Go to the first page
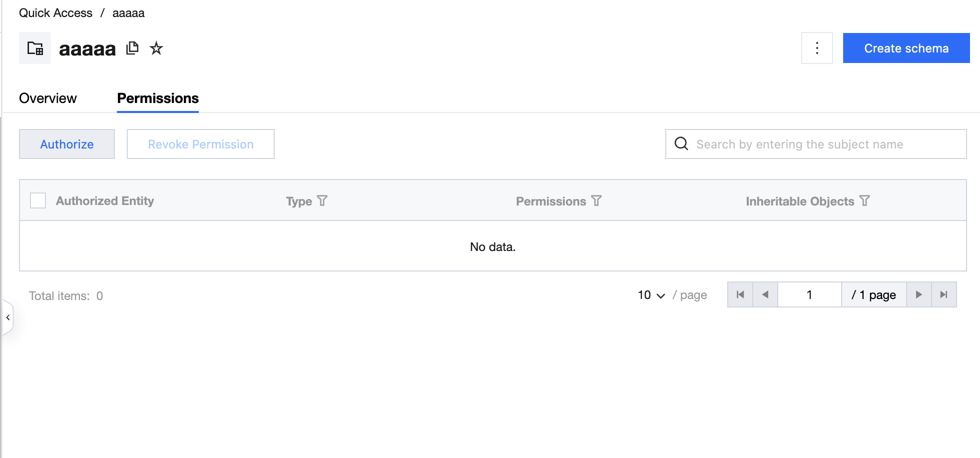Screen dimensions: 980x458 (740, 295)
